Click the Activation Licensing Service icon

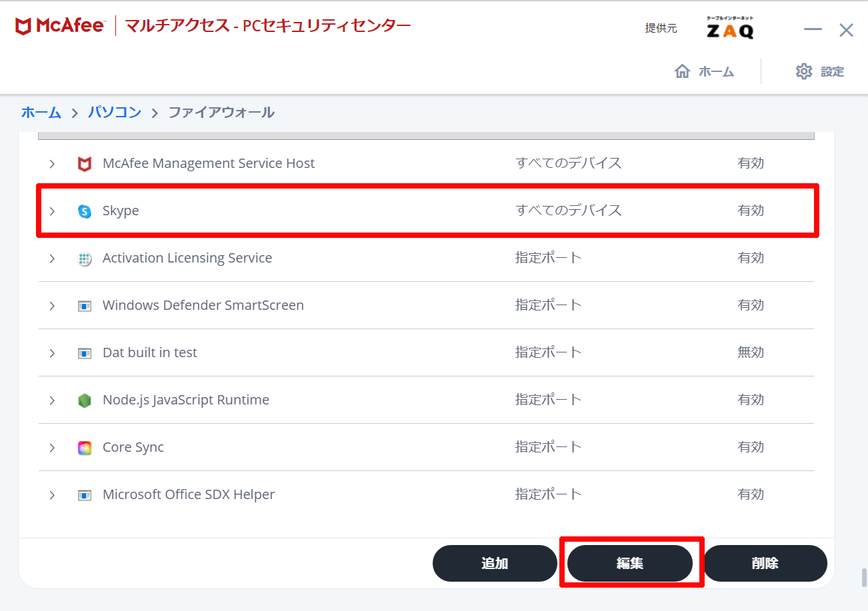point(84,259)
